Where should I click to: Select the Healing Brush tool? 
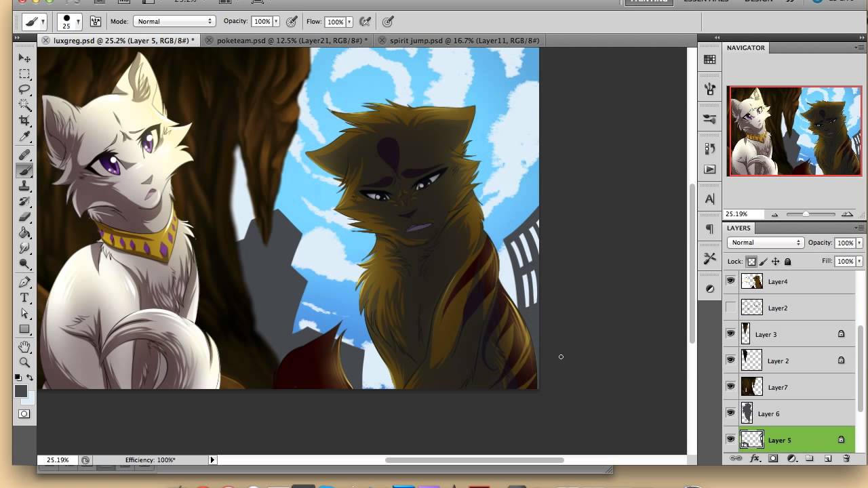pyautogui.click(x=24, y=155)
